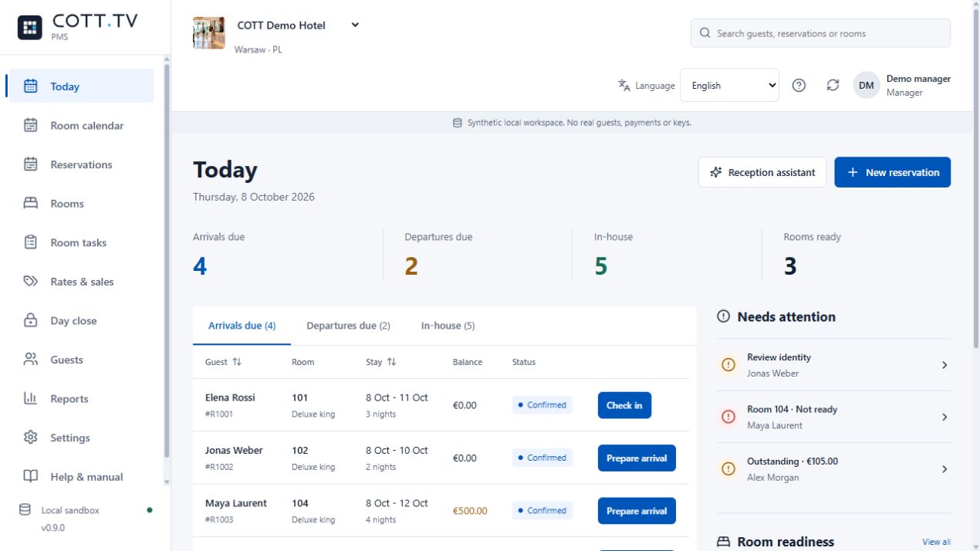Open the English language dropdown
Viewport: 980px width, 551px height.
(729, 86)
